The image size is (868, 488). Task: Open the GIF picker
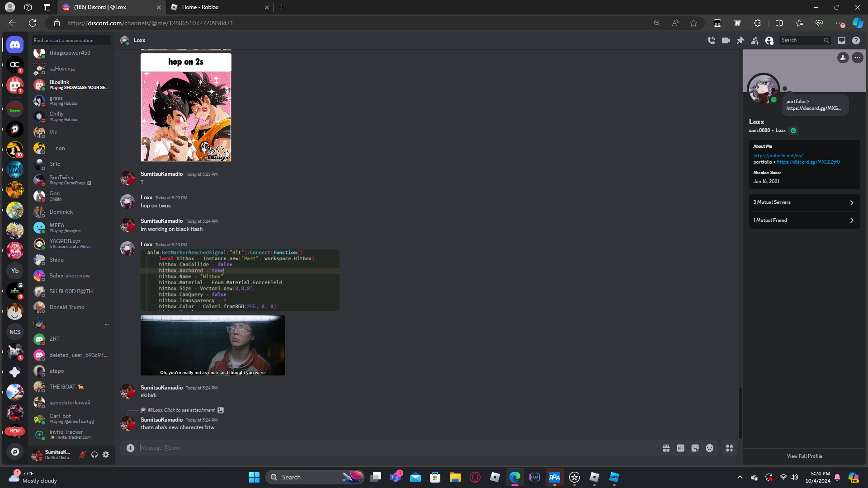pos(680,448)
